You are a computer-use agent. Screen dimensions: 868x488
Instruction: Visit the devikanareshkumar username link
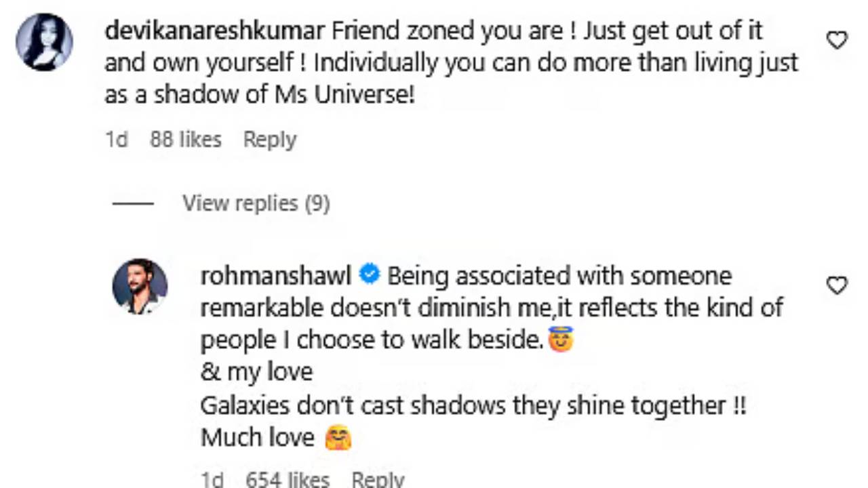(214, 31)
